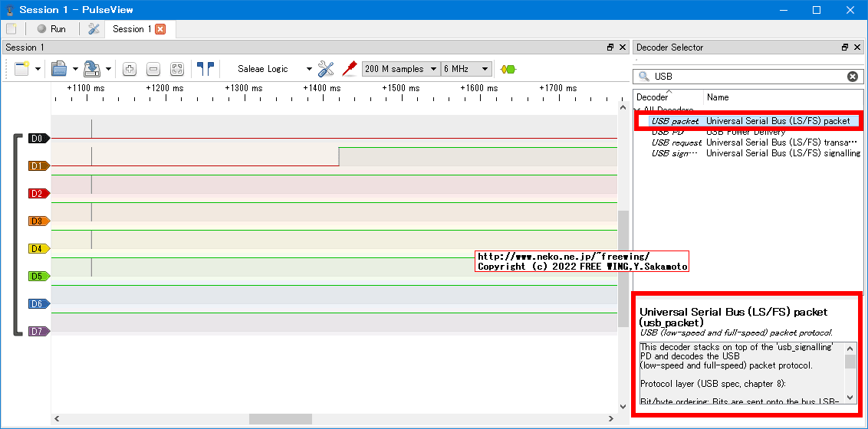Select the USB request decoder row

750,142
